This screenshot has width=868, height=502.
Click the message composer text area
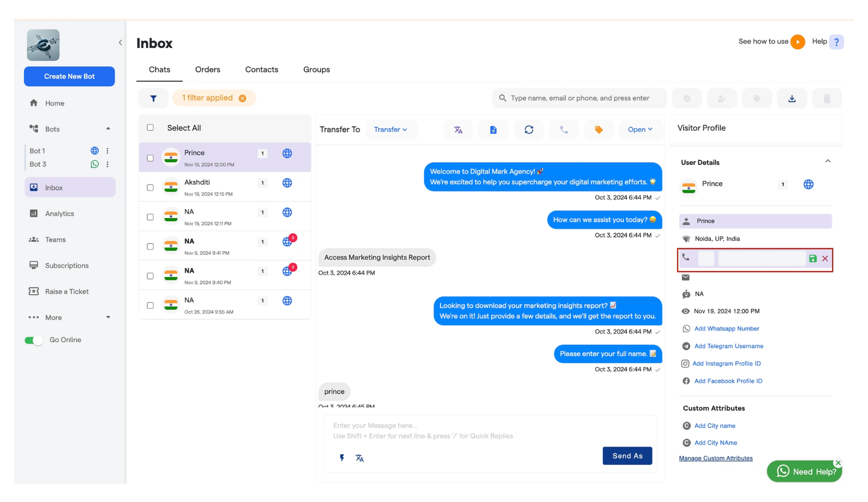tap(490, 431)
